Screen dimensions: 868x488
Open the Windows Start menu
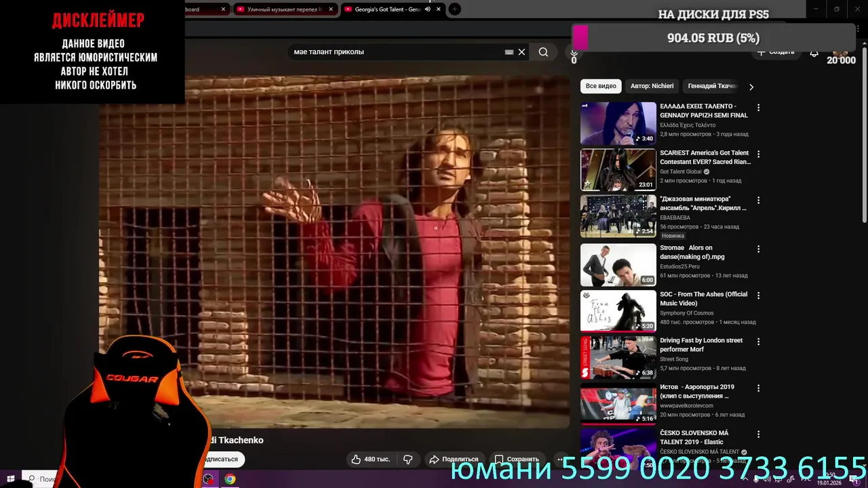(10, 479)
